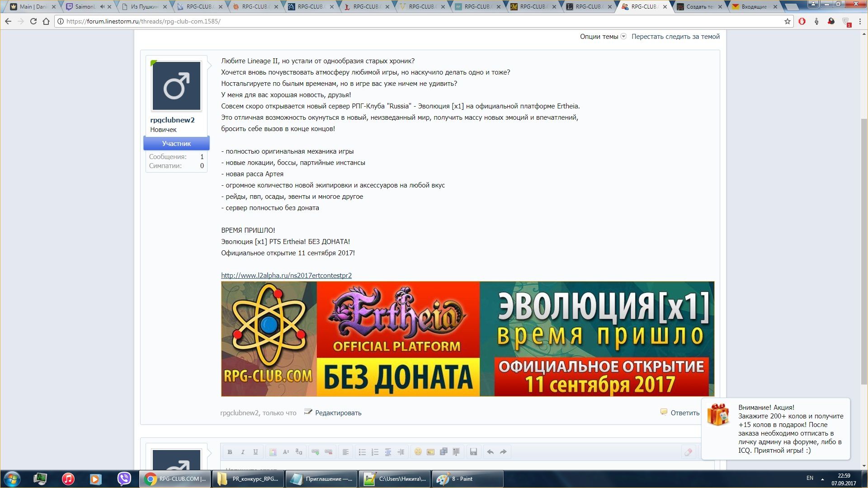
Task: Toggle bold formatting in reply editor
Action: point(230,452)
